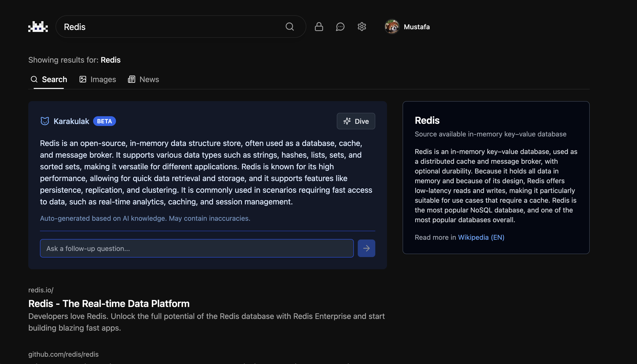The width and height of the screenshot is (637, 364).
Task: Click 'Showing results for: Redis' text
Action: pos(75,60)
